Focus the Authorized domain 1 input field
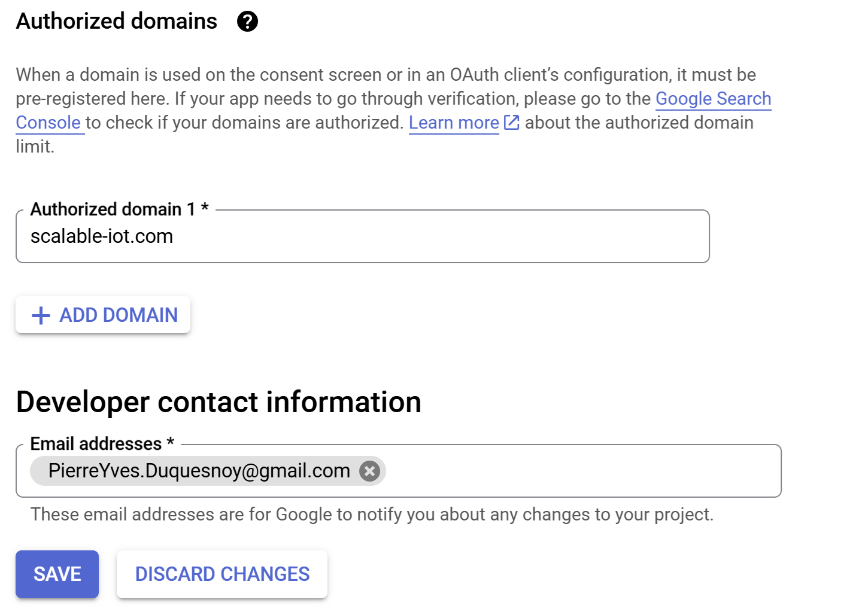Screen dimensions: 868x609 coord(419,236)
